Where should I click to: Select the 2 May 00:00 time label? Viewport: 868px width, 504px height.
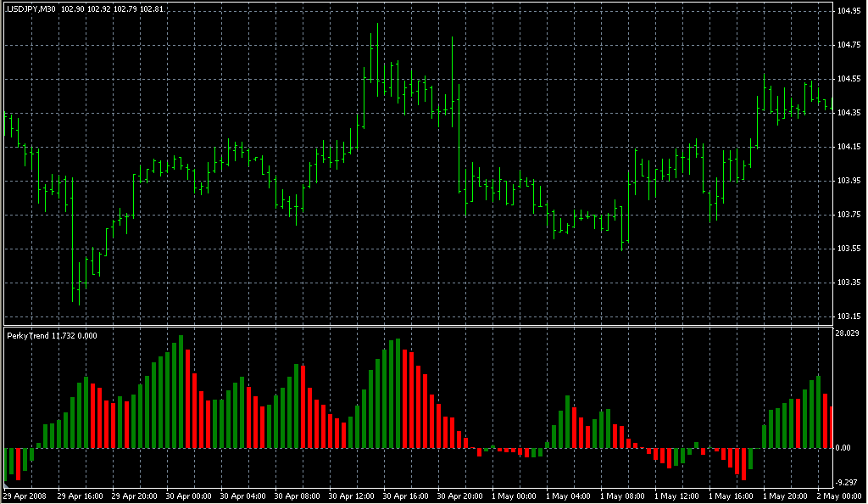click(839, 496)
